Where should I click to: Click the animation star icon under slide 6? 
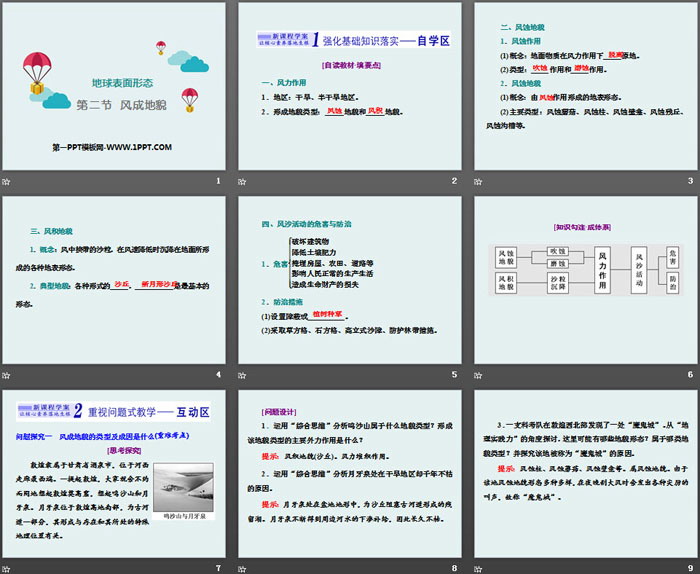(x=478, y=375)
